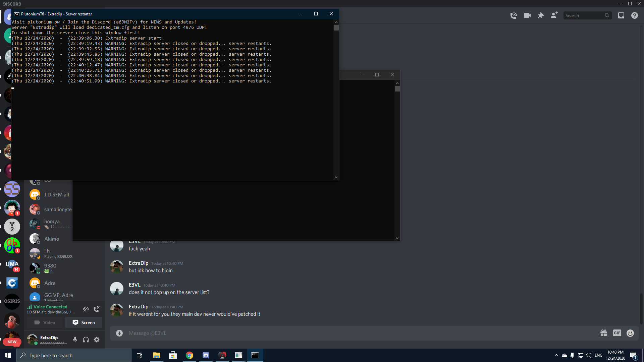Screen dimensions: 644x362
Task: Open the Discord inbox
Action: coord(621,15)
